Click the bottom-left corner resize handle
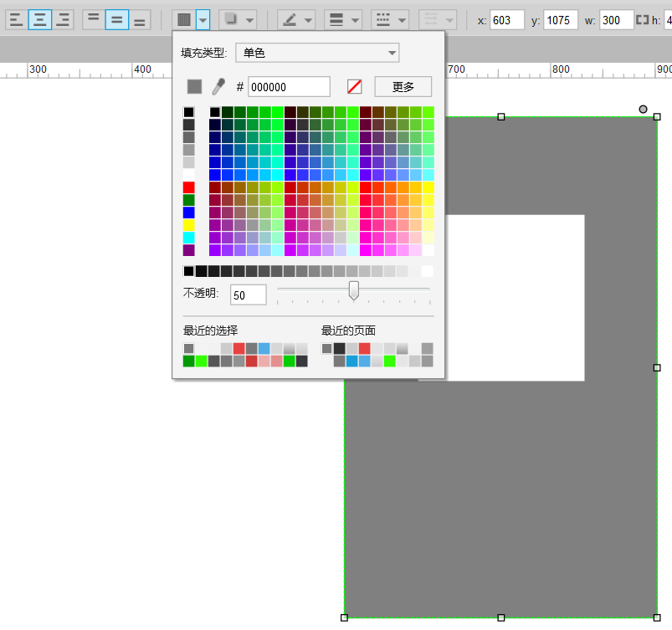Viewport: 672px width, 630px height. (x=344, y=617)
